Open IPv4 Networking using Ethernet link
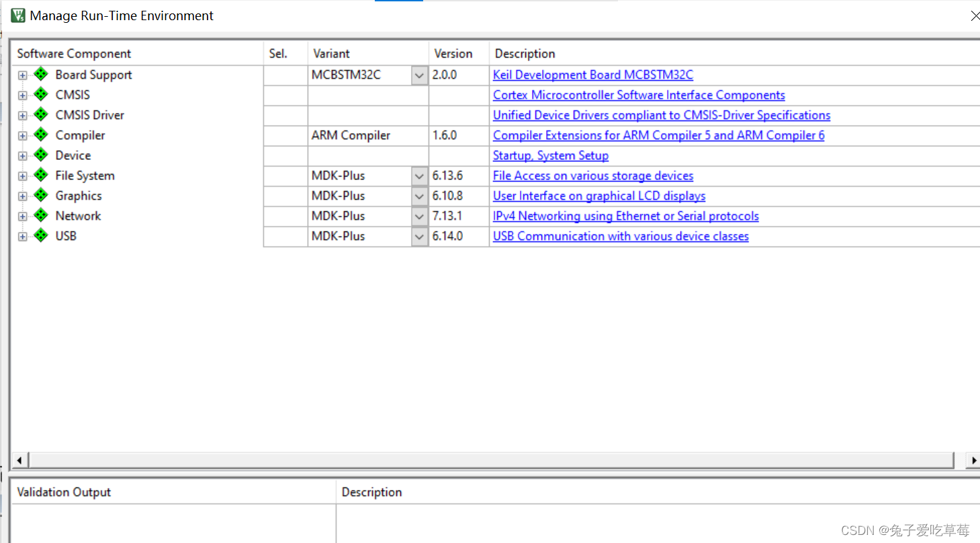Screen dimensions: 980x543 626,216
